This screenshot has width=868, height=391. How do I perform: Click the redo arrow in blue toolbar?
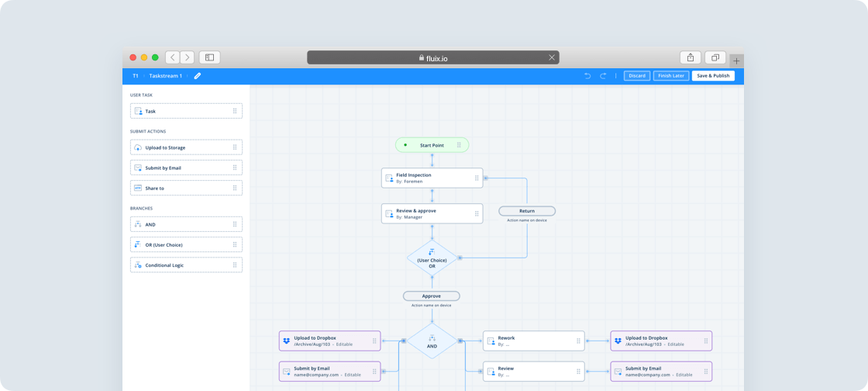(603, 76)
